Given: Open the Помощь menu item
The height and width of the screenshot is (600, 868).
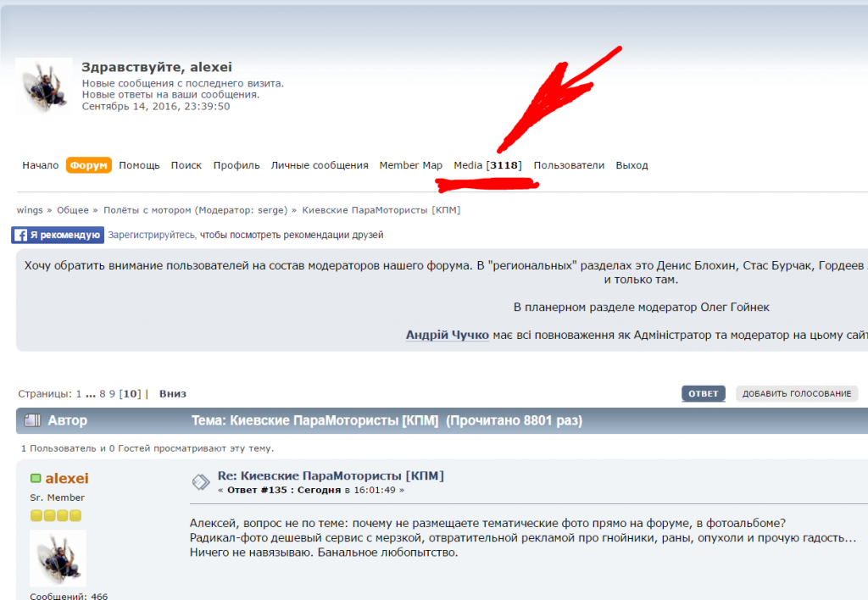Looking at the screenshot, I should [x=139, y=165].
